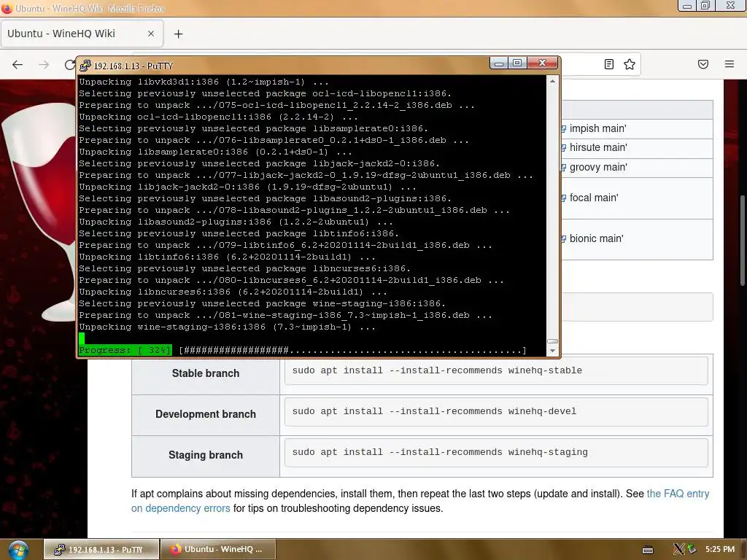Click the Staging branch table header
747x560 pixels.
(205, 455)
